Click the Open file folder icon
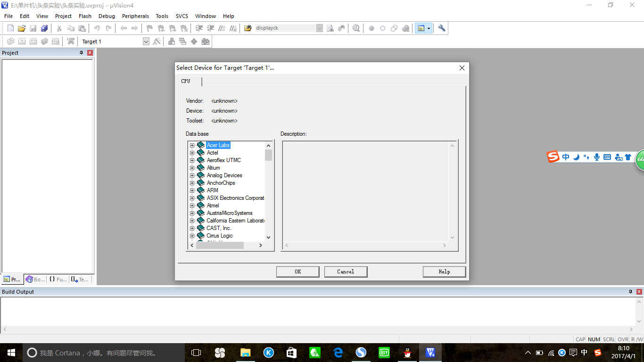644x362 pixels. point(22,28)
